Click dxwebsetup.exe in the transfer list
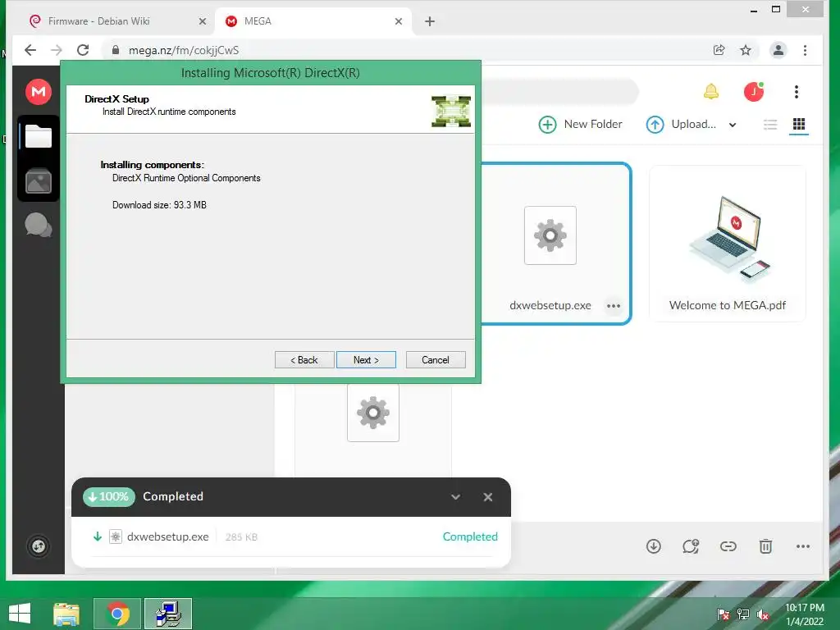The image size is (840, 630). click(x=167, y=536)
